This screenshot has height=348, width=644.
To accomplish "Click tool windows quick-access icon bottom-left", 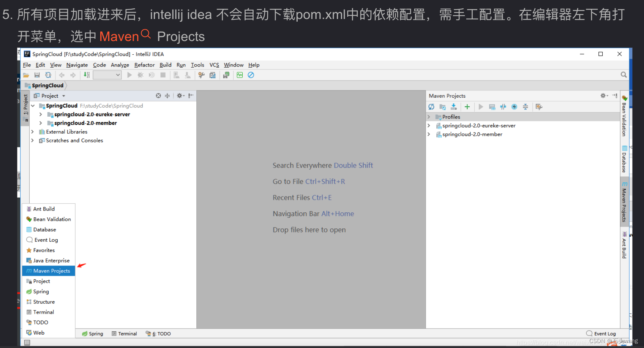I will pos(27,343).
